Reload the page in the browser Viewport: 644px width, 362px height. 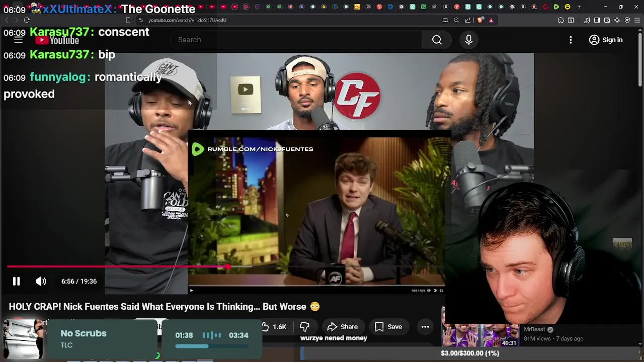pos(27,20)
